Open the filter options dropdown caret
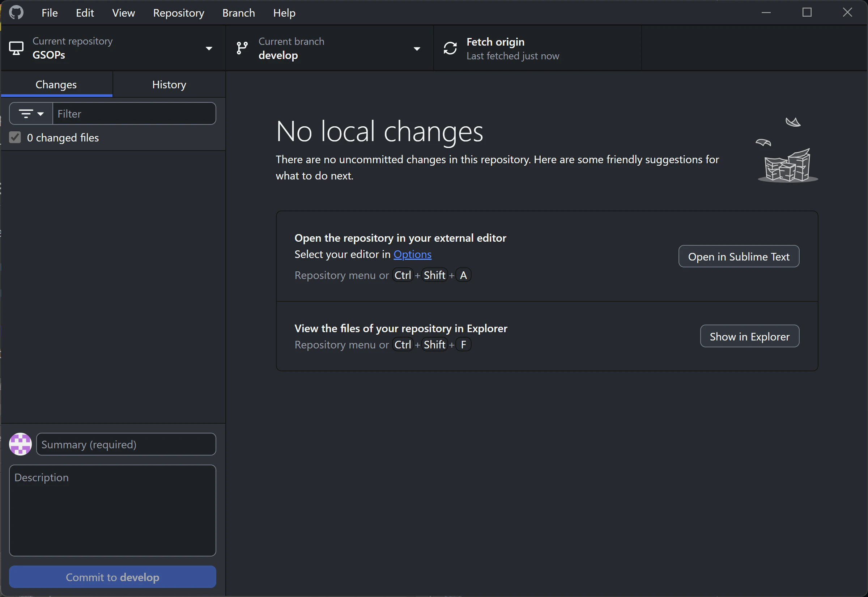868x597 pixels. click(x=41, y=114)
